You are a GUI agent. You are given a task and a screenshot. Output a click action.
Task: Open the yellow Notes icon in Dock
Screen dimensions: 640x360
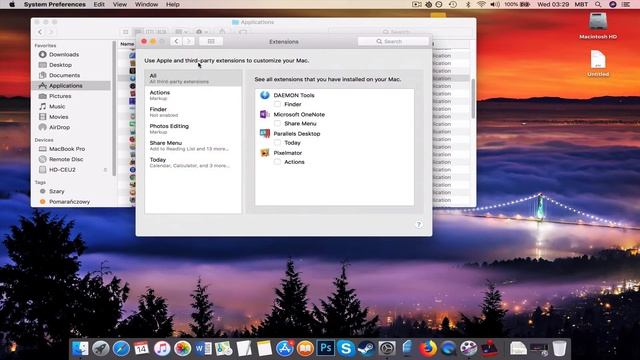click(x=264, y=349)
